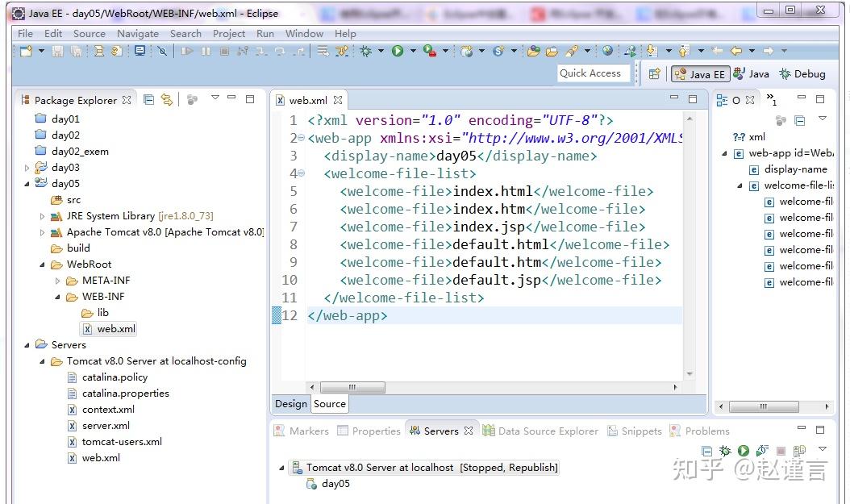
Task: Switch to the Design tab of web.xml
Action: pos(290,404)
